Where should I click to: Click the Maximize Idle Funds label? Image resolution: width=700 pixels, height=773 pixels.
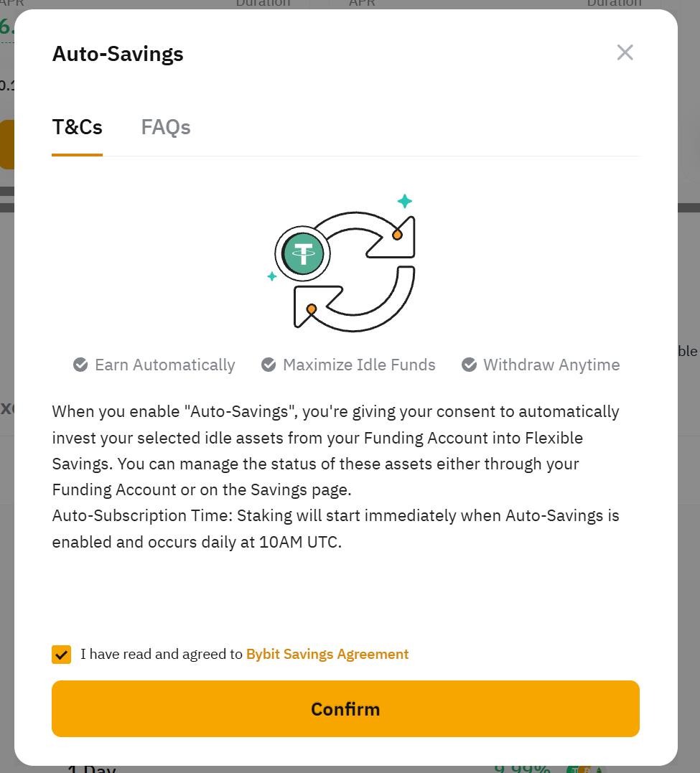coord(359,365)
